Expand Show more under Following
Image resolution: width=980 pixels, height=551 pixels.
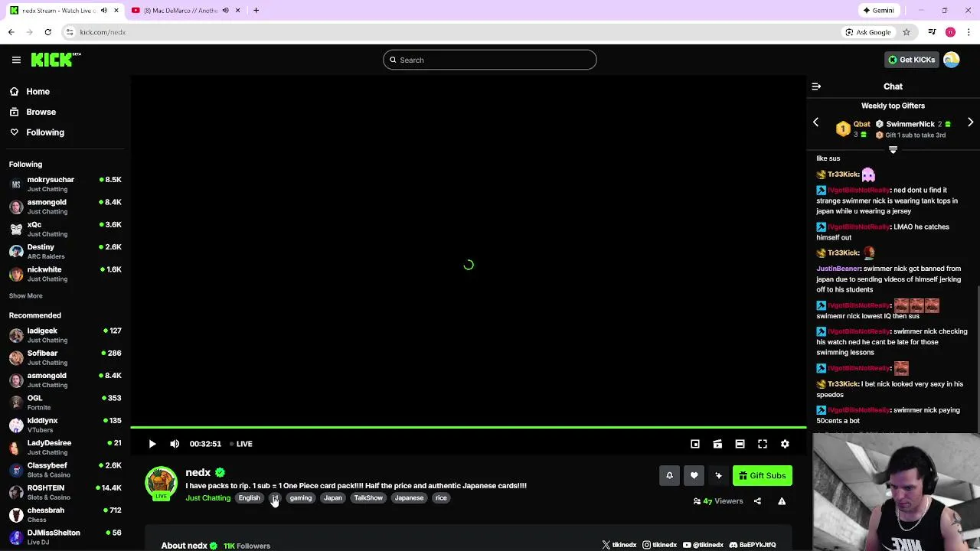[26, 296]
